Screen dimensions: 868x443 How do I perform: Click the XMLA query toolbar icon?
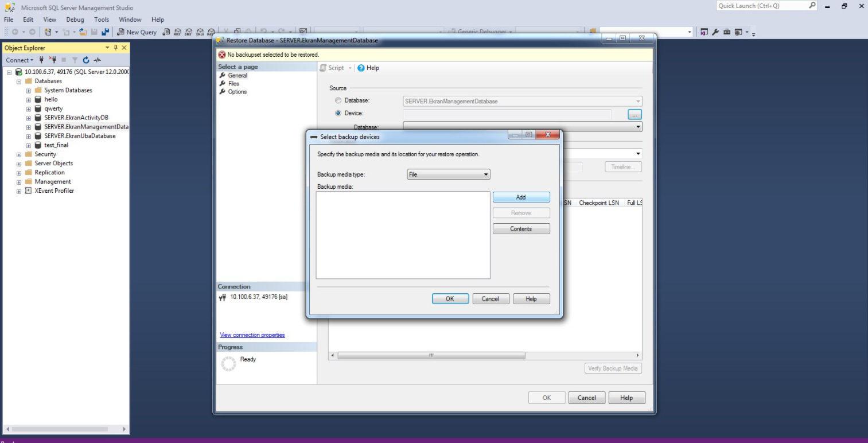(200, 32)
